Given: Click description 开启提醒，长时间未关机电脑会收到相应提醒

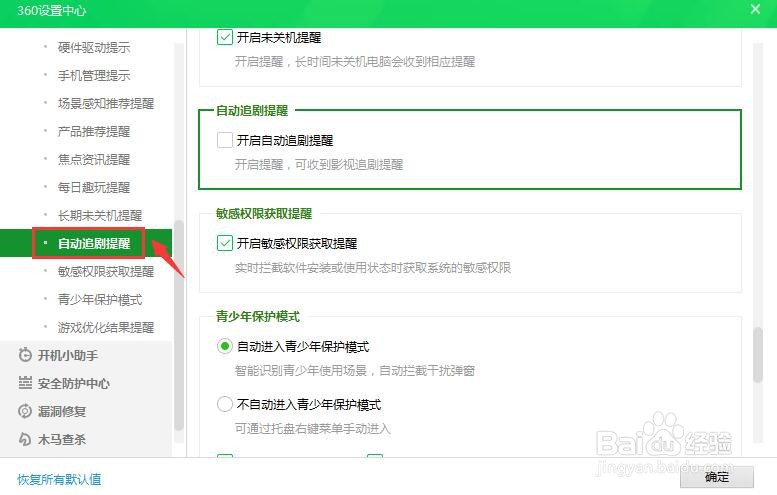Looking at the screenshot, I should tap(355, 61).
